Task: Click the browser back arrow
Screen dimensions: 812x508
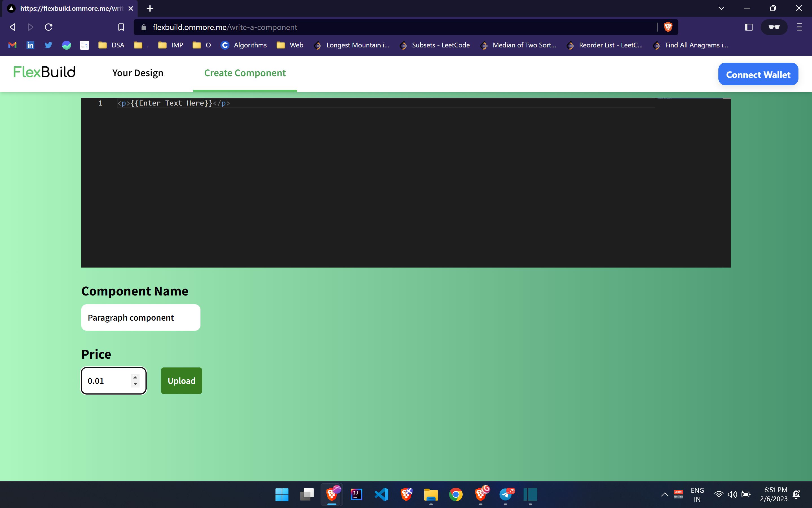Action: (13, 27)
